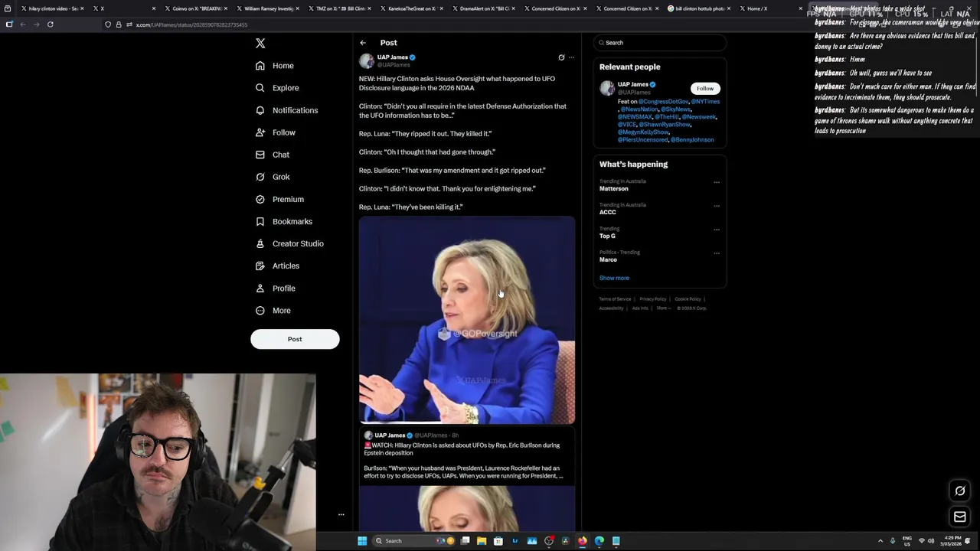Open Terms of Service footer link
This screenshot has height=551, width=980.
coord(615,299)
